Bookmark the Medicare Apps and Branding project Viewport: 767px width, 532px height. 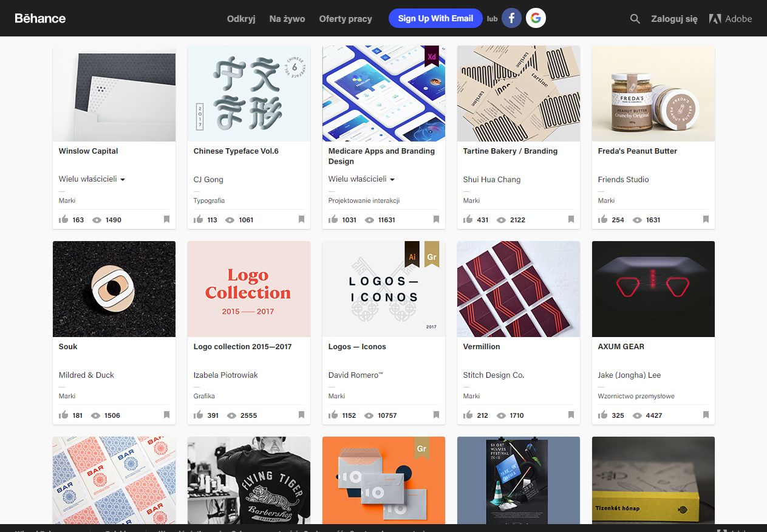[x=436, y=219]
